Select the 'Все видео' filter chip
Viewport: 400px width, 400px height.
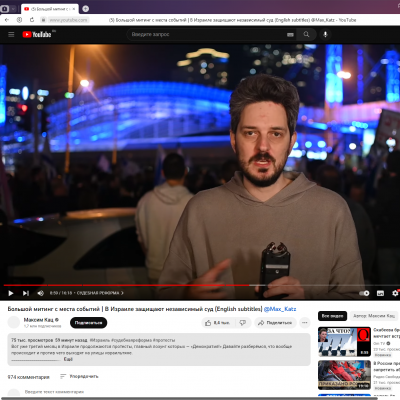click(332, 316)
